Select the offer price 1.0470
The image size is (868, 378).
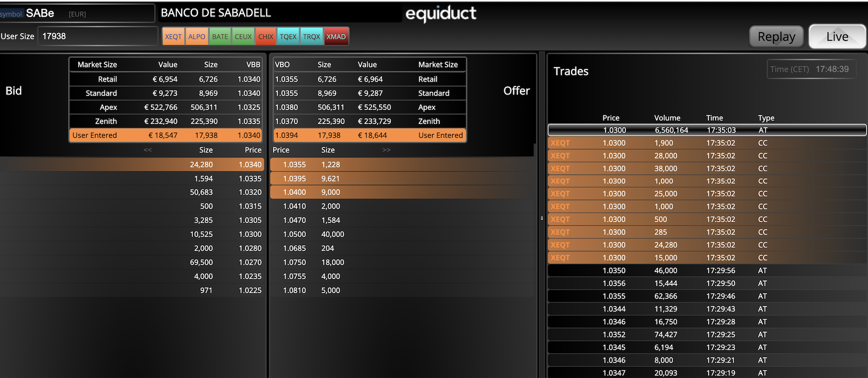[294, 220]
